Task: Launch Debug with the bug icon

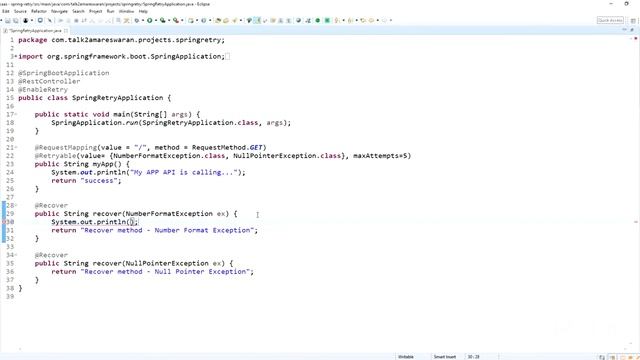Action: pos(137,20)
